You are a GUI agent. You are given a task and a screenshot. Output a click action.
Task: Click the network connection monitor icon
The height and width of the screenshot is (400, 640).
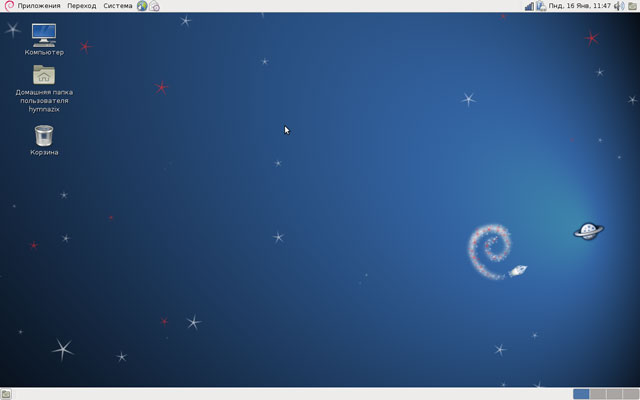[541, 6]
